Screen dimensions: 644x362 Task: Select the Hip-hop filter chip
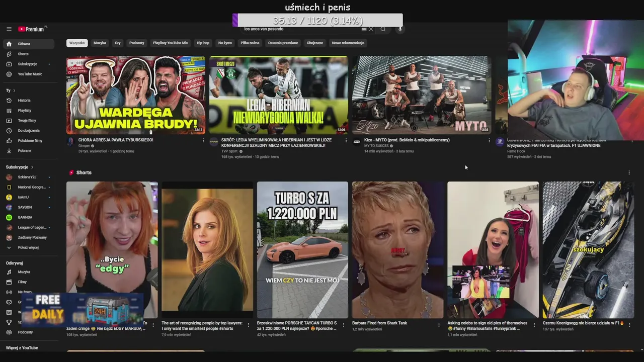click(x=203, y=43)
